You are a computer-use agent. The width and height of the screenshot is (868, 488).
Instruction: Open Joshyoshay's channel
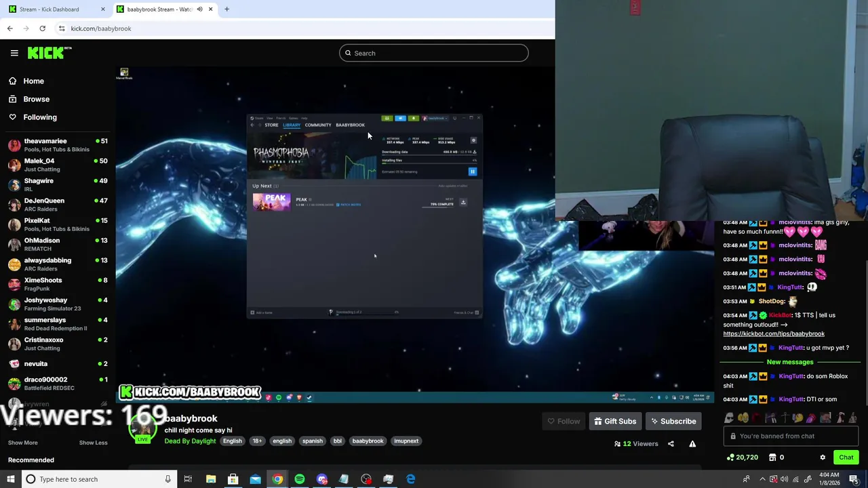pos(58,304)
